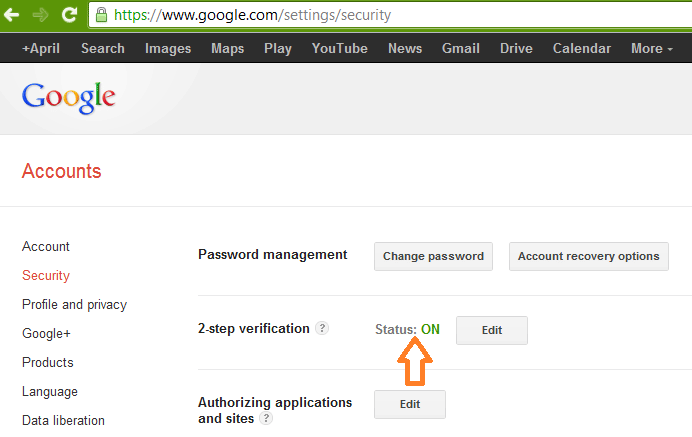Screen dimensions: 692x437
Task: Open Google+ settings in sidebar
Action: coord(46,333)
